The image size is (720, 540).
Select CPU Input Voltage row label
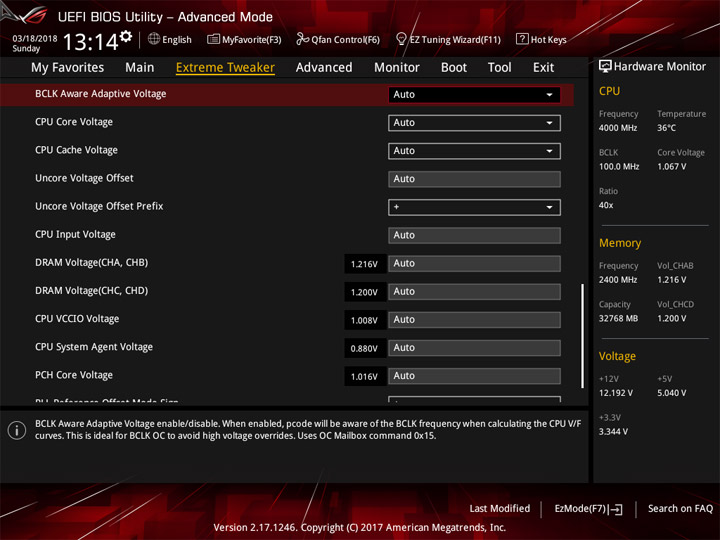click(75, 234)
